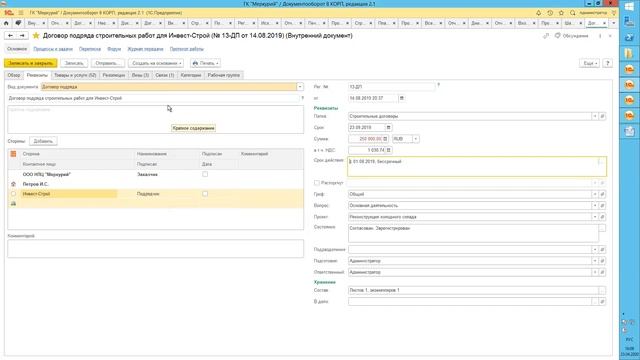This screenshot has width=640, height=360.
Task: Copy document link with the chain icon
Action: click(546, 36)
